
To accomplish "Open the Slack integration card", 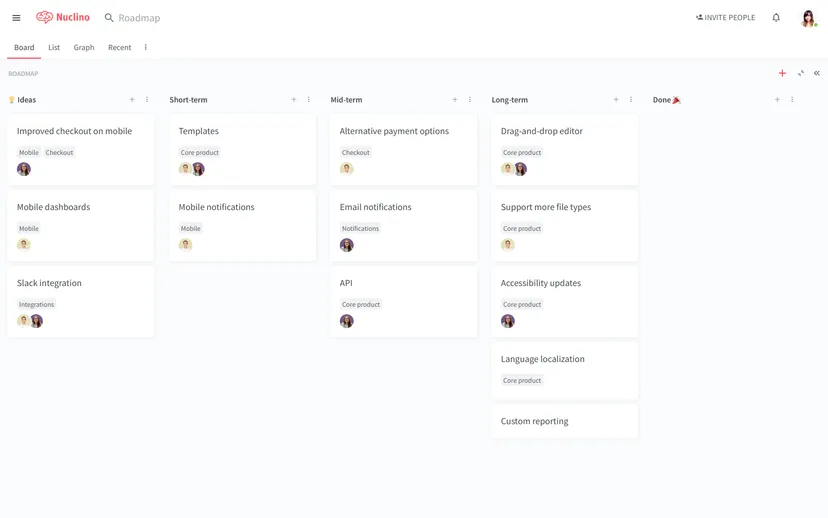I will (x=81, y=302).
